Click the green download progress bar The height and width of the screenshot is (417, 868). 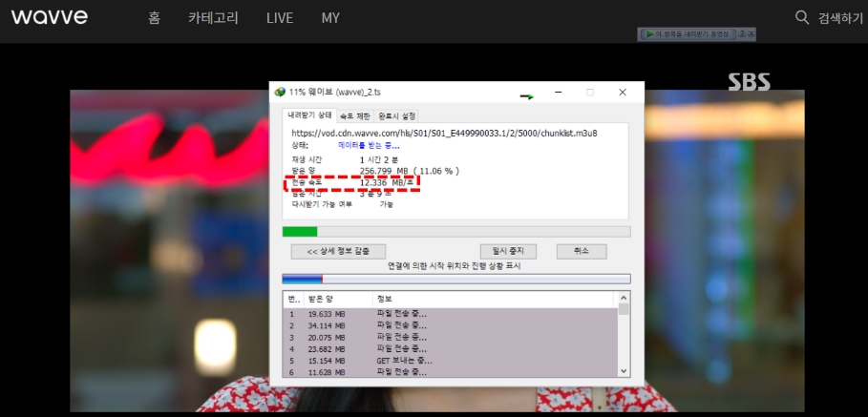pyautogui.click(x=456, y=232)
